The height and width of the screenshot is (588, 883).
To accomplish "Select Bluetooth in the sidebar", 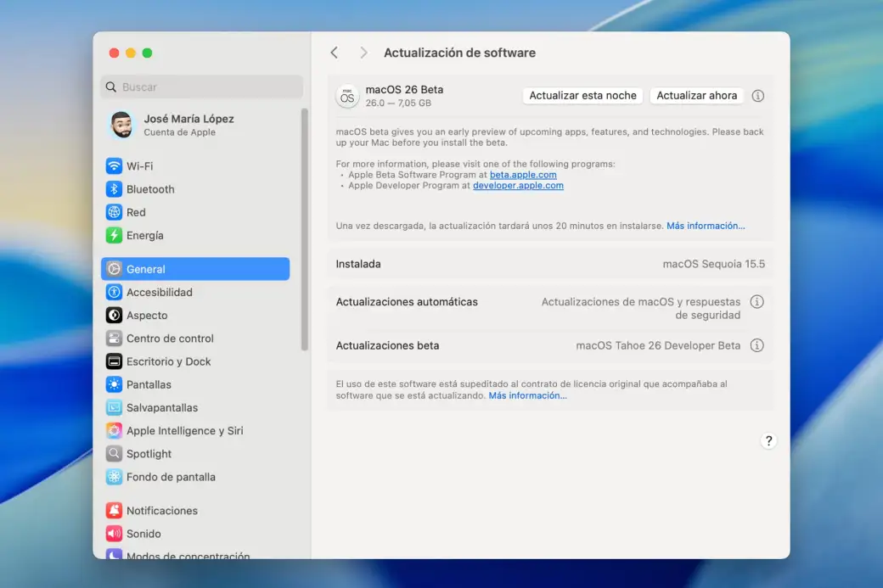I will [x=150, y=189].
